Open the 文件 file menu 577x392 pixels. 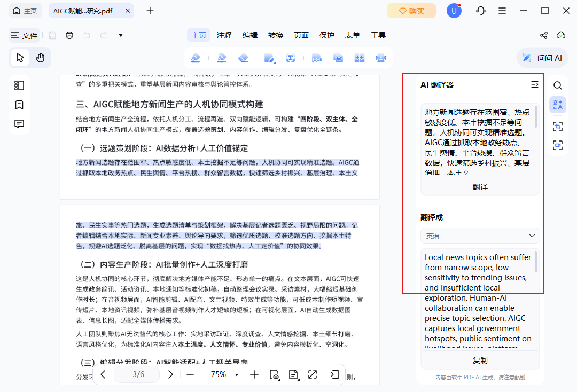pos(24,35)
